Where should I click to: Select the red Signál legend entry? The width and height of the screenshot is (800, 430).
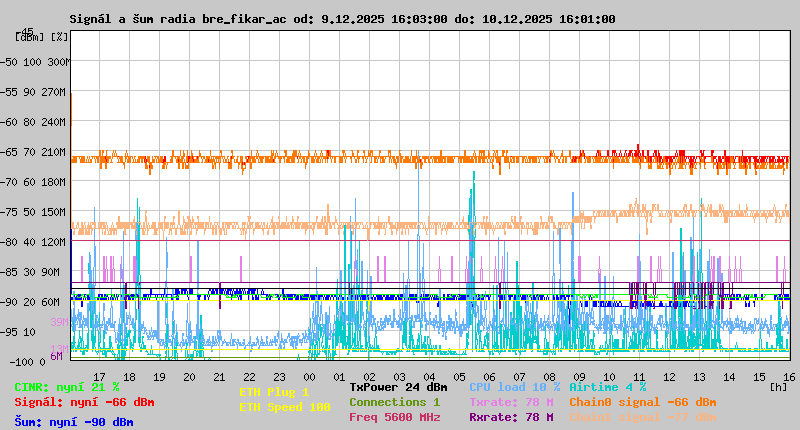click(x=84, y=402)
